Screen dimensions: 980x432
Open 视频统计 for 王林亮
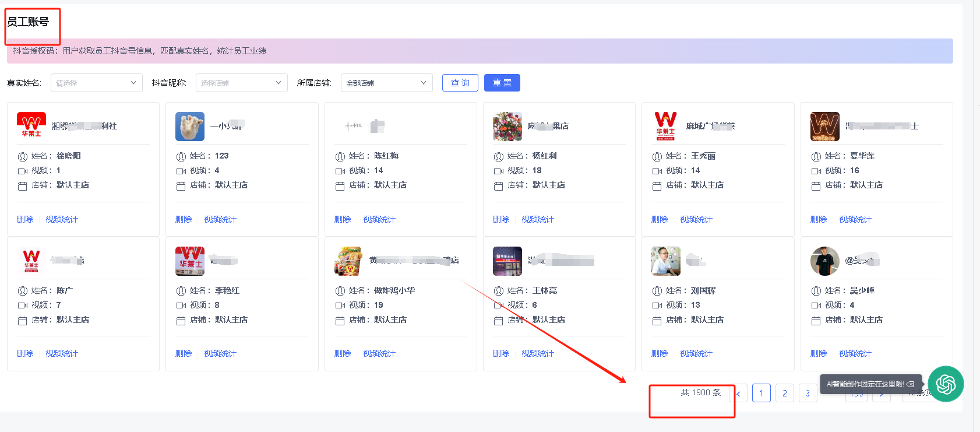[x=538, y=353]
